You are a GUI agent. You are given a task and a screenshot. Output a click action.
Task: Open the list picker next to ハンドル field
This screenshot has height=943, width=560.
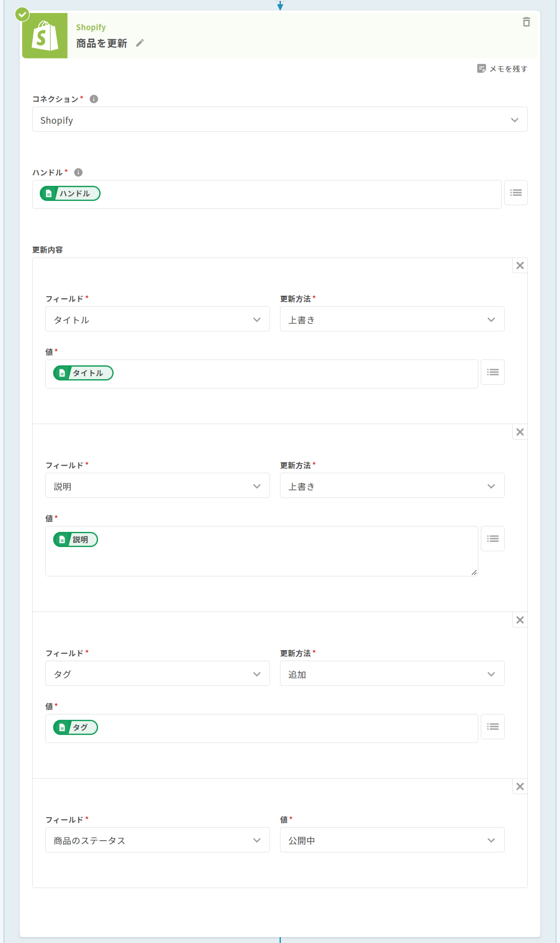pyautogui.click(x=515, y=193)
